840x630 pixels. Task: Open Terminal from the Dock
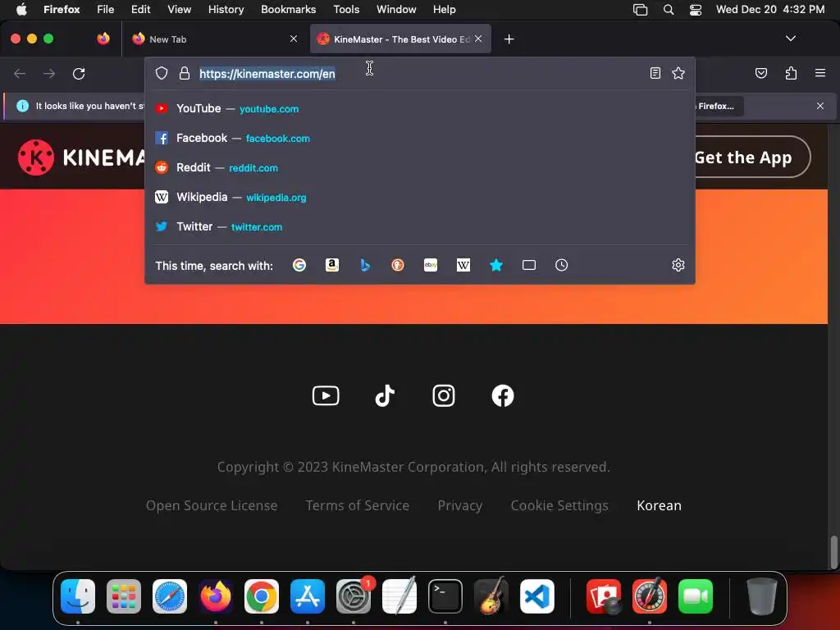click(445, 596)
